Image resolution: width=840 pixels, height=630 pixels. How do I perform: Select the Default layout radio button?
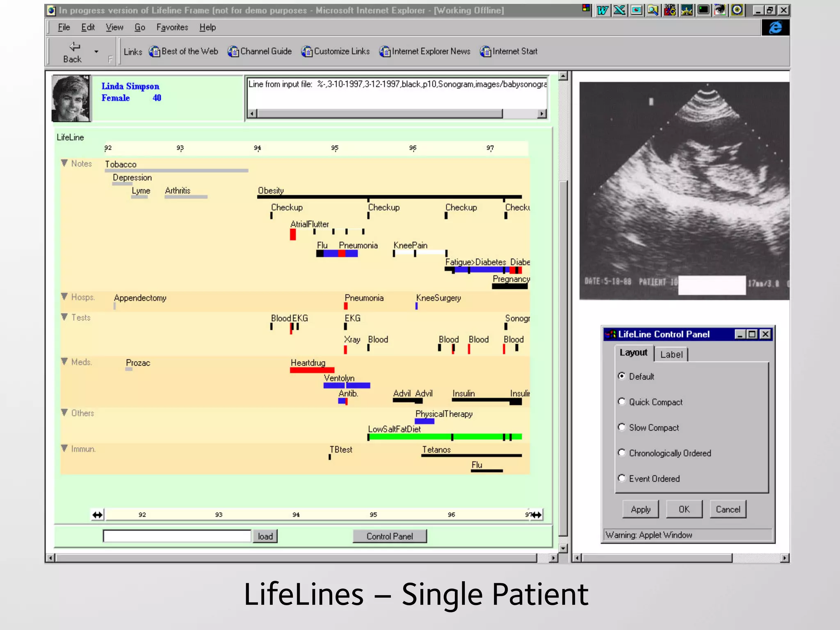tap(622, 376)
